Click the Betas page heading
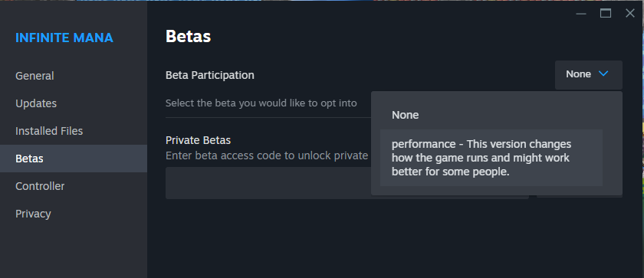The height and width of the screenshot is (278, 644). tap(188, 37)
